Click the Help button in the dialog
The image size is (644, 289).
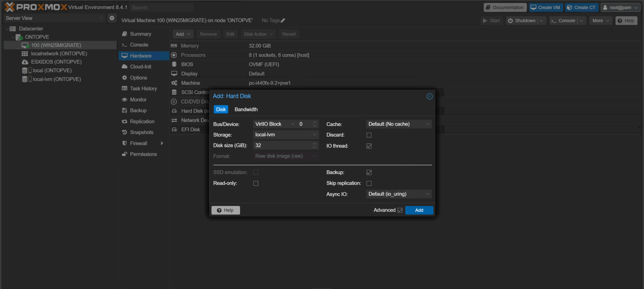tap(225, 210)
